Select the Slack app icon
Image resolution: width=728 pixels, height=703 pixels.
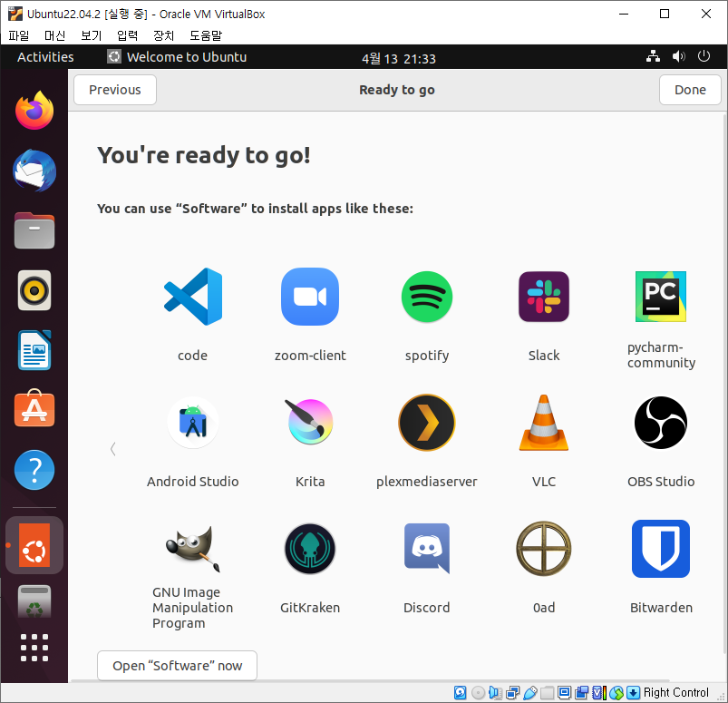tap(544, 297)
